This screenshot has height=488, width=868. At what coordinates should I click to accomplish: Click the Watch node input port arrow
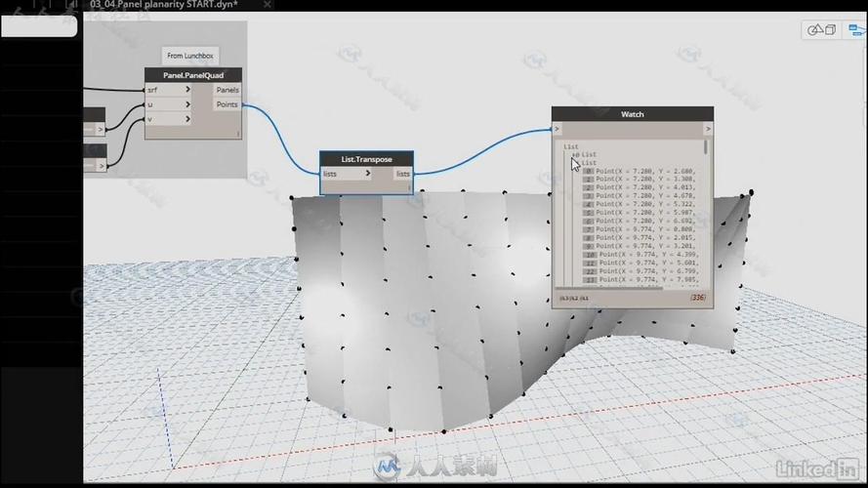click(557, 129)
